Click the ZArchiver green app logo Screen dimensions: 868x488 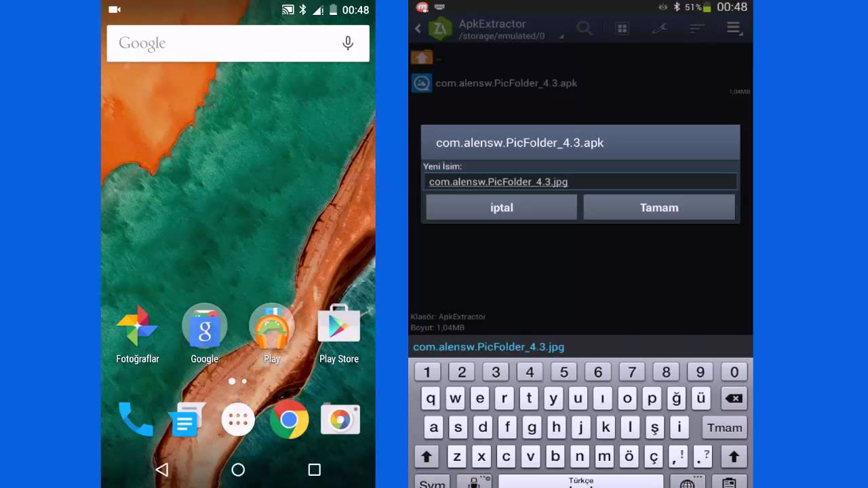(x=441, y=28)
